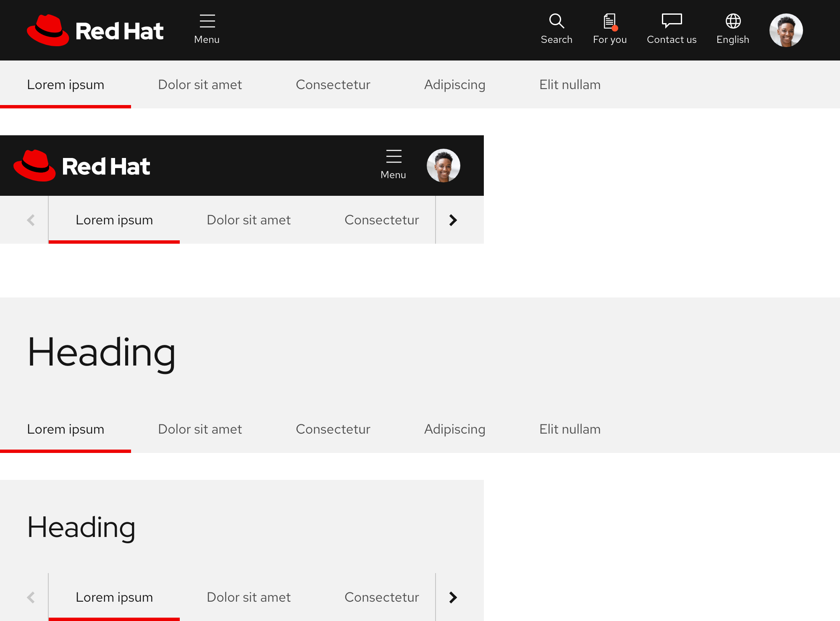The height and width of the screenshot is (621, 840).
Task: Expand next tabs using bottom right chevron
Action: 454,597
